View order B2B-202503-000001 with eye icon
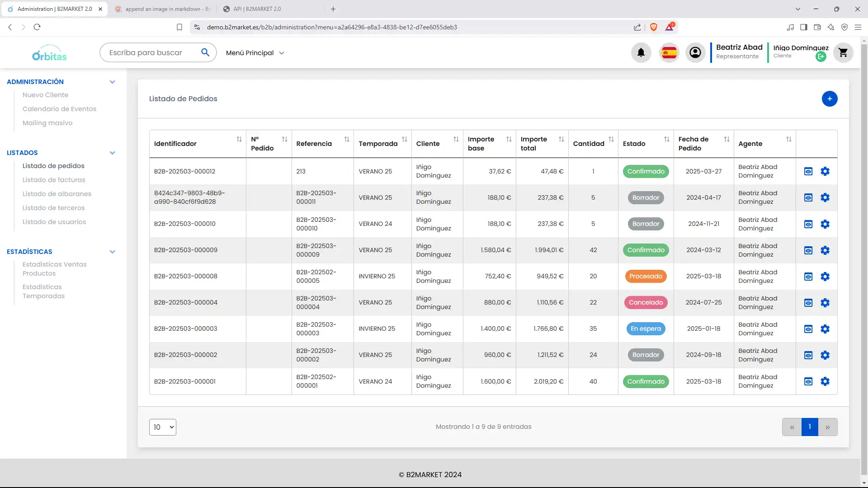868x488 pixels. coord(808,382)
